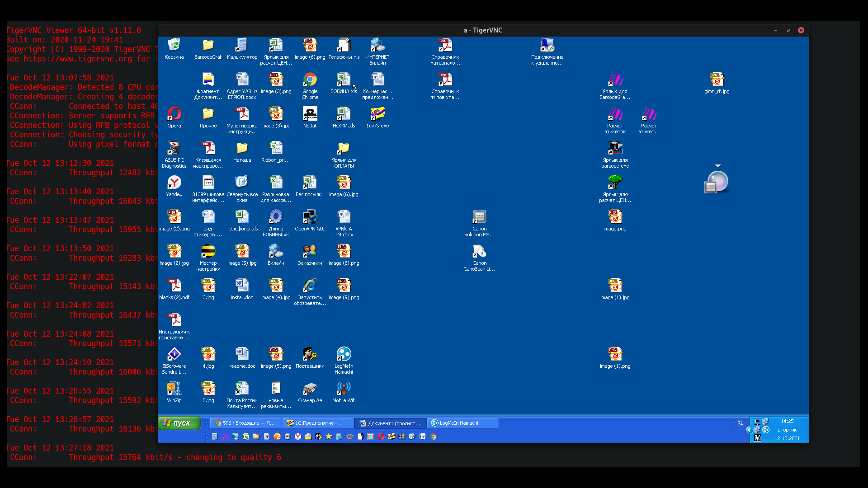This screenshot has width=868, height=488.
Task: Open the OpenVPN GUI shortcut
Action: tap(310, 217)
